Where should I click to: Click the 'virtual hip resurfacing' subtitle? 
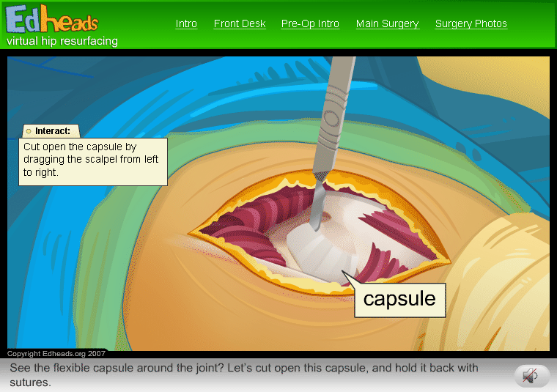pos(62,41)
